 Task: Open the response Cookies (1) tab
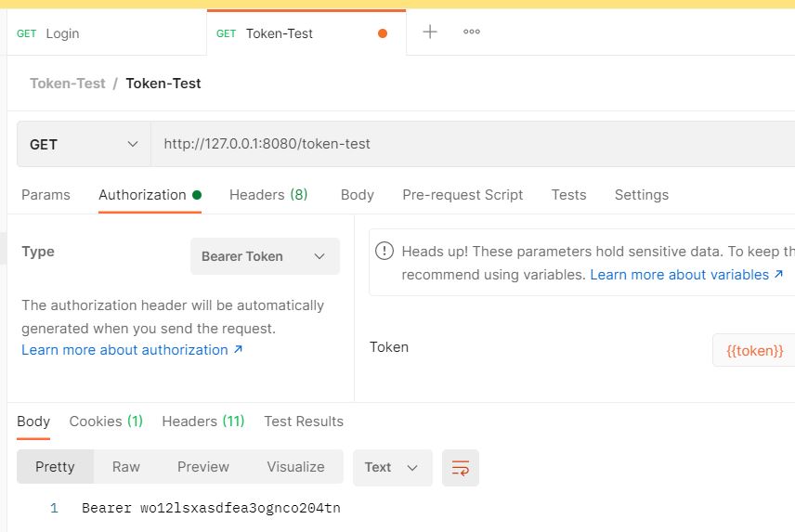pyautogui.click(x=106, y=422)
